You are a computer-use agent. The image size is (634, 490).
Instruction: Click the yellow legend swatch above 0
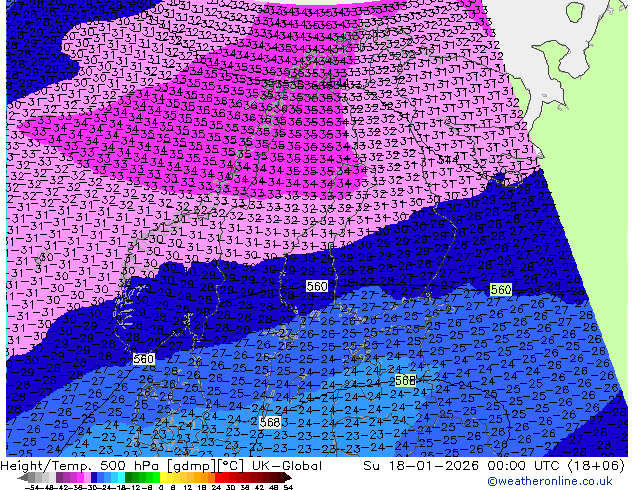163,477
